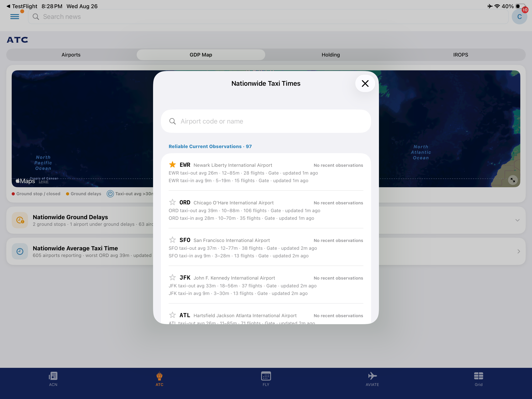Click the Taxi-out avg legend clock icon

(110, 194)
